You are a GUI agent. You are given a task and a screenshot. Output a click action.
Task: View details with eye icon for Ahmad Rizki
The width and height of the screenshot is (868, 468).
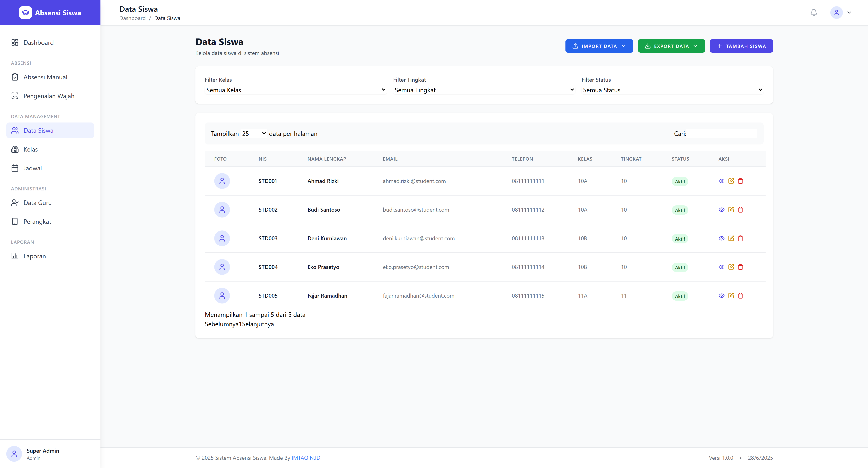721,181
